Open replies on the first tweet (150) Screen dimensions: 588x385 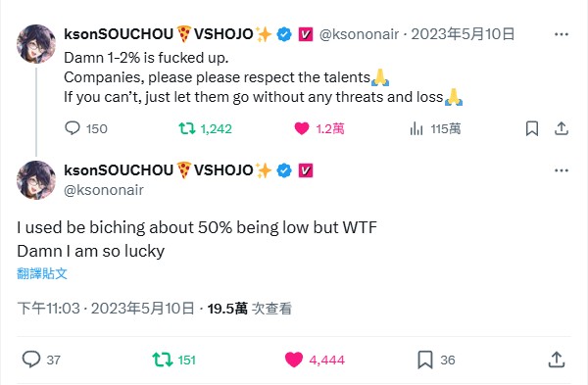[x=86, y=128]
